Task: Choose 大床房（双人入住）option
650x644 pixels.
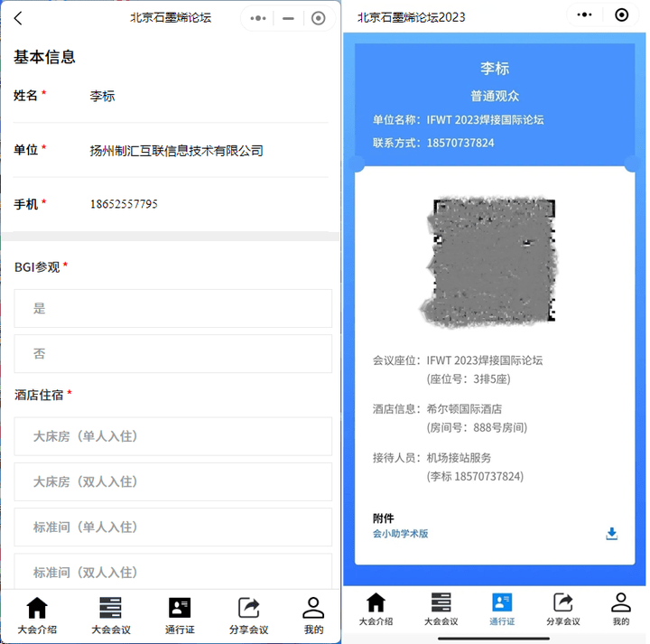Action: (x=172, y=481)
